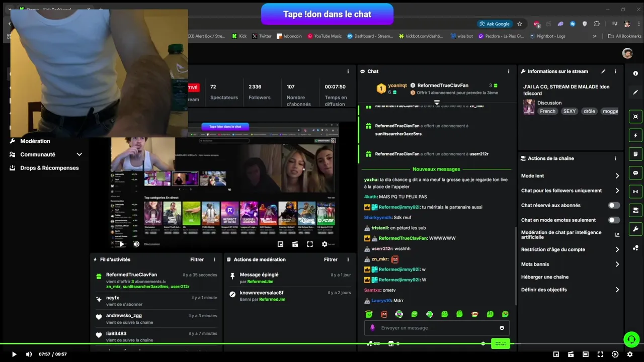This screenshot has width=644, height=362.
Task: Open the stream information panel's three-dot menu
Action: click(615, 71)
